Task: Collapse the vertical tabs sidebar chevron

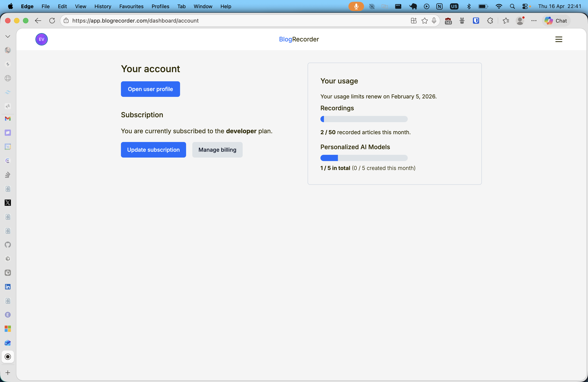Action: pos(8,36)
